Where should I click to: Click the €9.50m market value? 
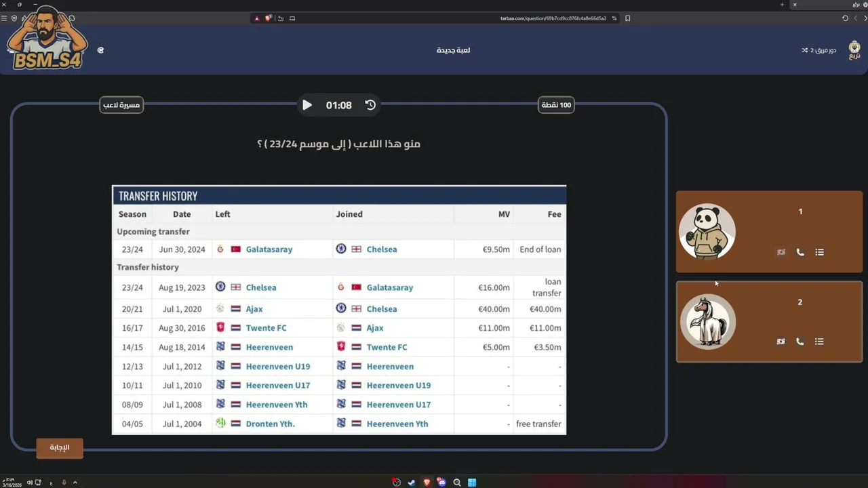496,249
